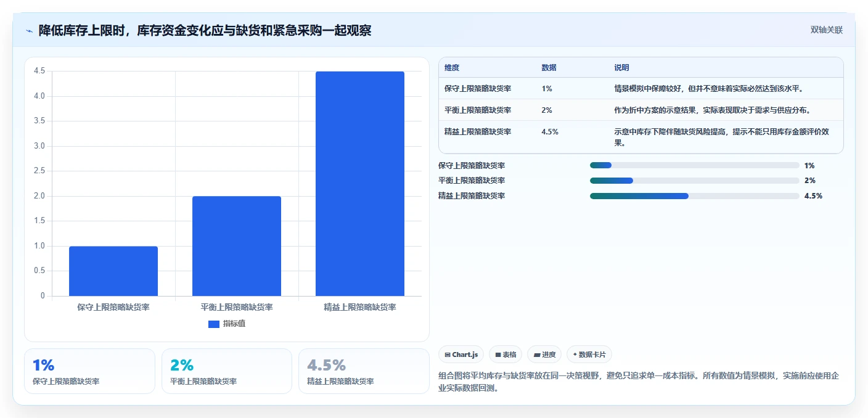Click the chart bar for 平衡上限策略缺货率
Image resolution: width=868 pixels, height=418 pixels.
click(237, 246)
